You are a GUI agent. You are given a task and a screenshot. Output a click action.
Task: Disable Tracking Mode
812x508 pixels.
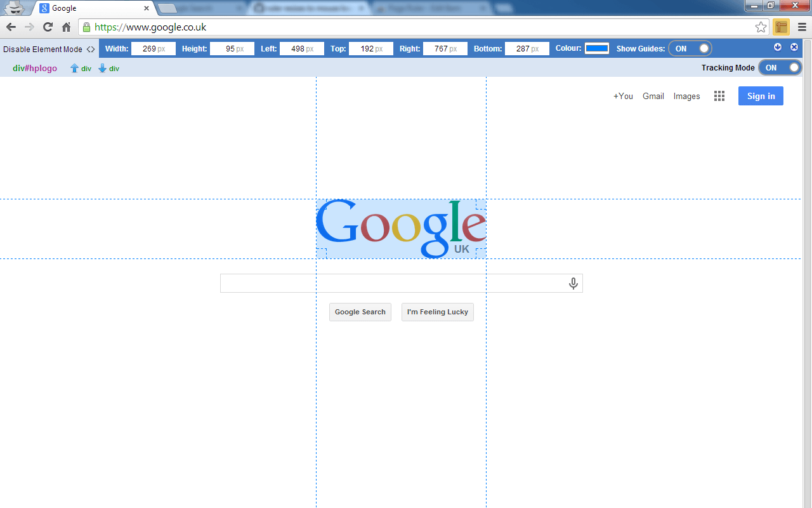(x=780, y=67)
